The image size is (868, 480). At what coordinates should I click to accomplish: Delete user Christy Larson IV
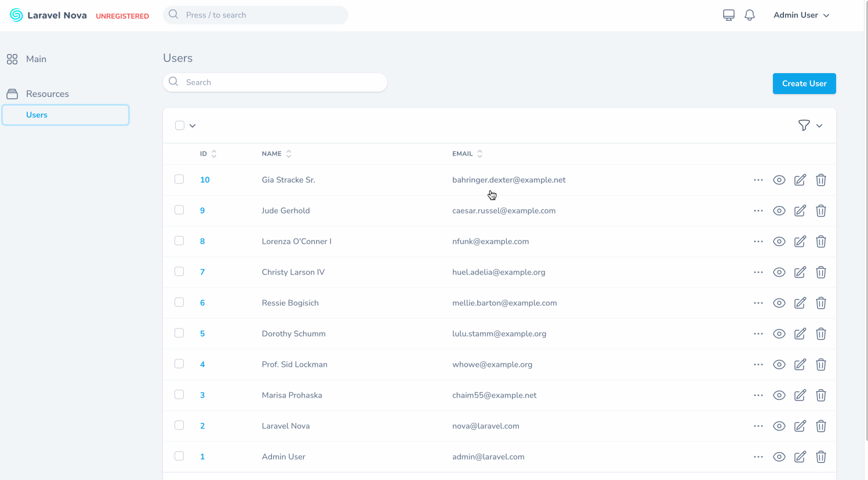[x=821, y=272]
